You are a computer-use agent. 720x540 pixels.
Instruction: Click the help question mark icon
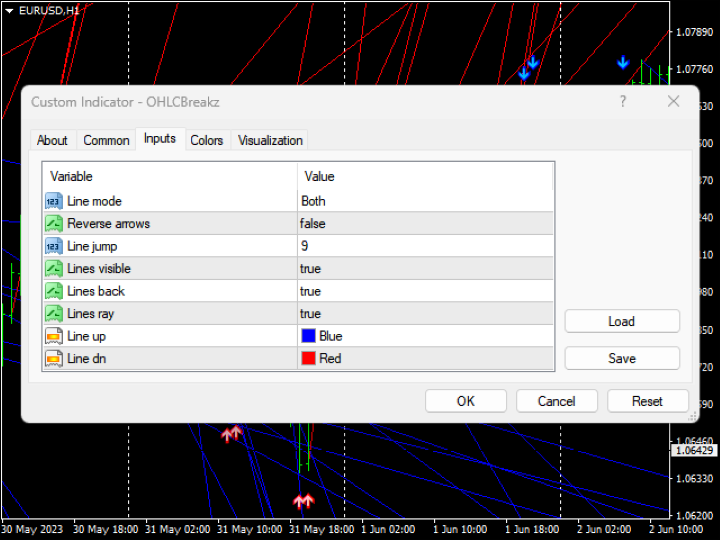pos(623,101)
